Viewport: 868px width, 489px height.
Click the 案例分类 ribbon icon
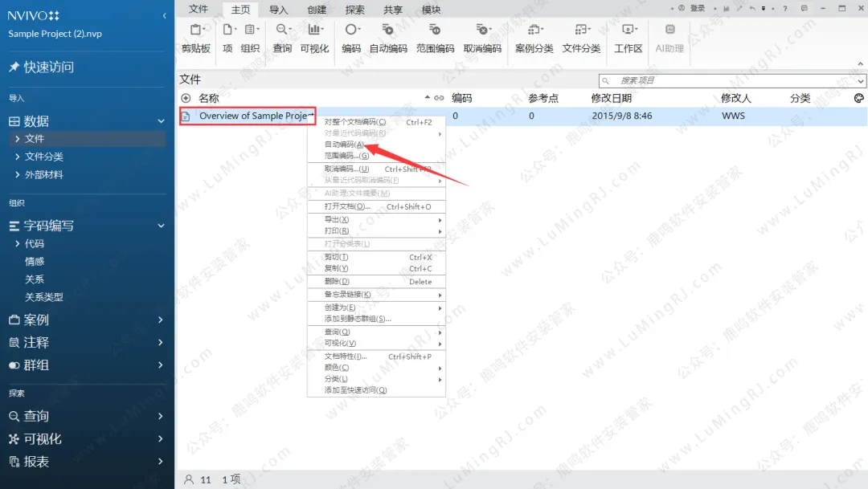534,30
